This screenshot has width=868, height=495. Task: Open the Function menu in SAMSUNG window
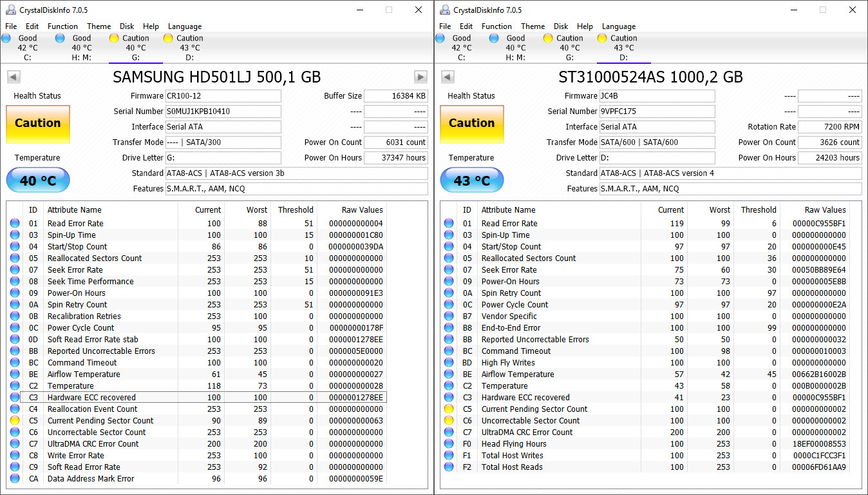[62, 26]
